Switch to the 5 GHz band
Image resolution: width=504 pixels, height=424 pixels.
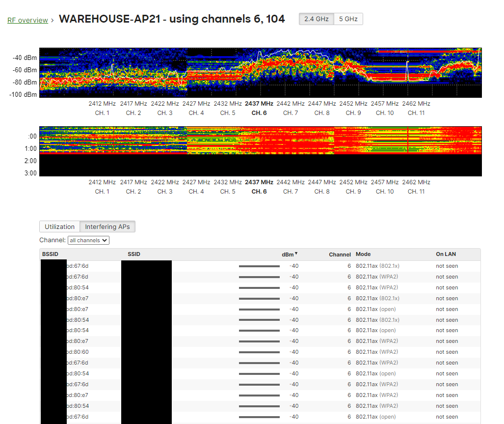(348, 19)
